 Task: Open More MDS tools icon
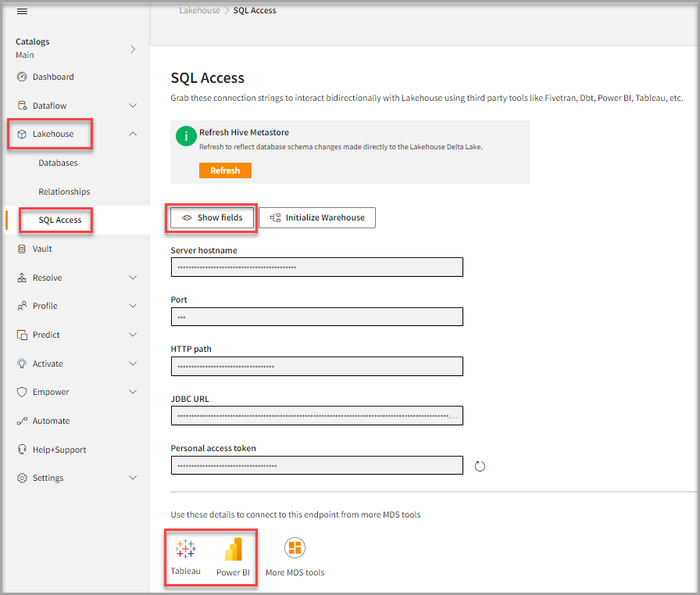[295, 548]
